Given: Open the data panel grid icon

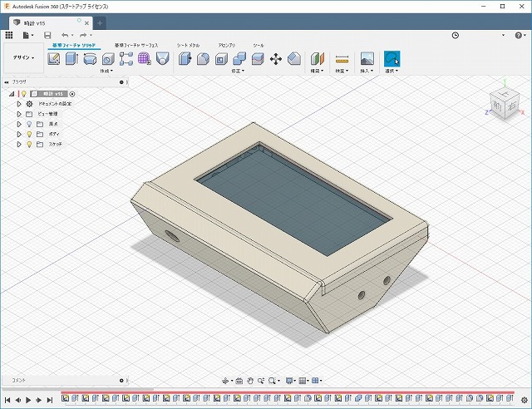Looking at the screenshot, I should click(9, 35).
